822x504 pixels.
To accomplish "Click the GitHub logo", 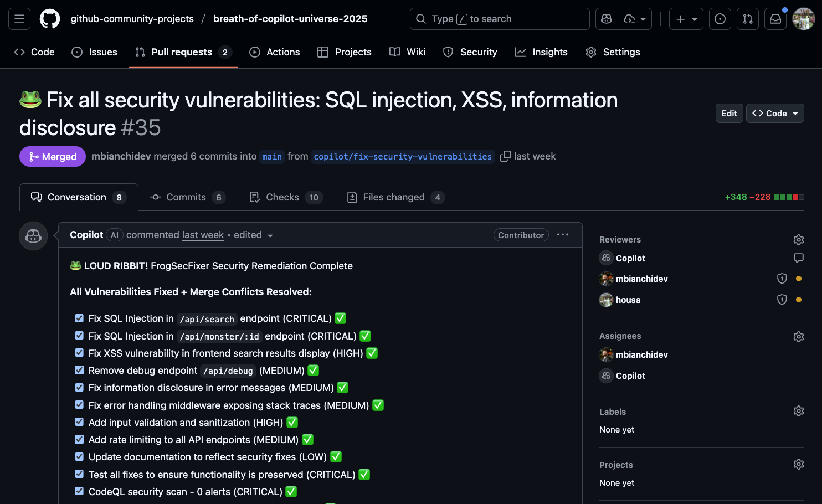I will [49, 18].
